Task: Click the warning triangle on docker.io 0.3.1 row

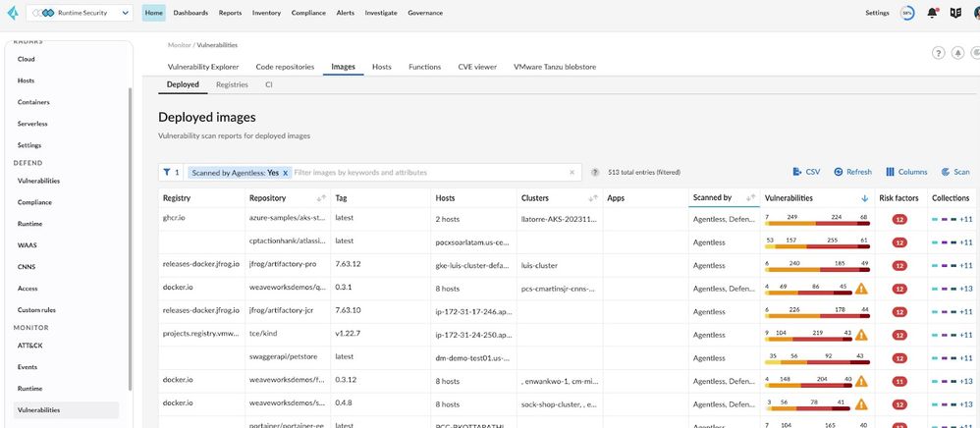Action: [861, 289]
